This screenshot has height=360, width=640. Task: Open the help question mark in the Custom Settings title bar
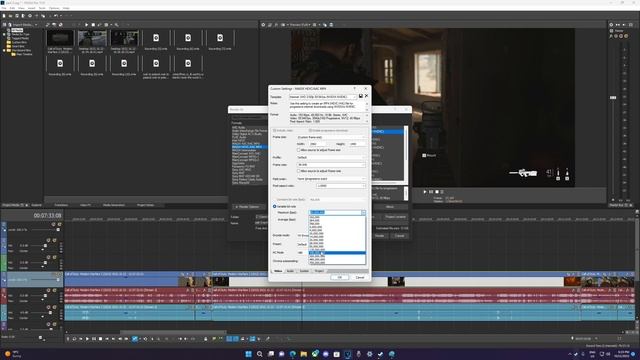pos(354,88)
